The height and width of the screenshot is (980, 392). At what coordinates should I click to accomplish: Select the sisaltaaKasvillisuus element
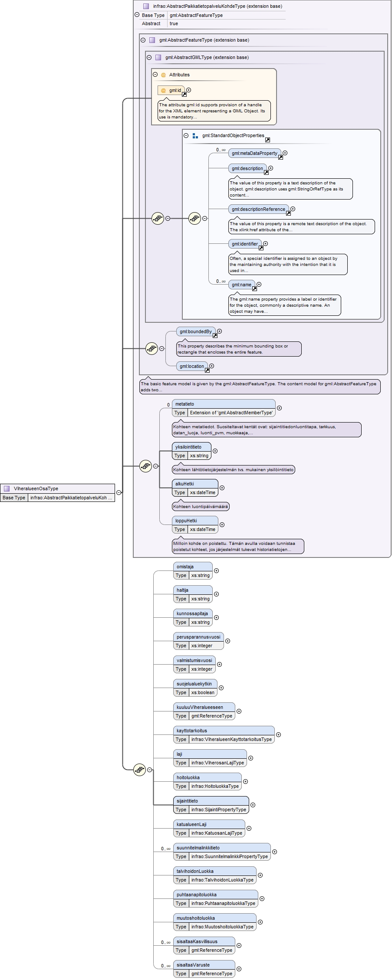pos(204,946)
